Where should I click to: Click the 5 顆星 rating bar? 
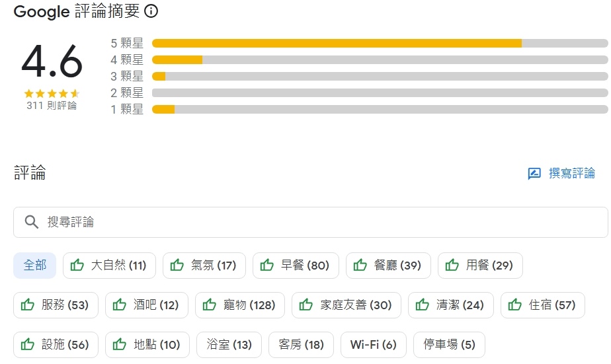[x=379, y=44]
